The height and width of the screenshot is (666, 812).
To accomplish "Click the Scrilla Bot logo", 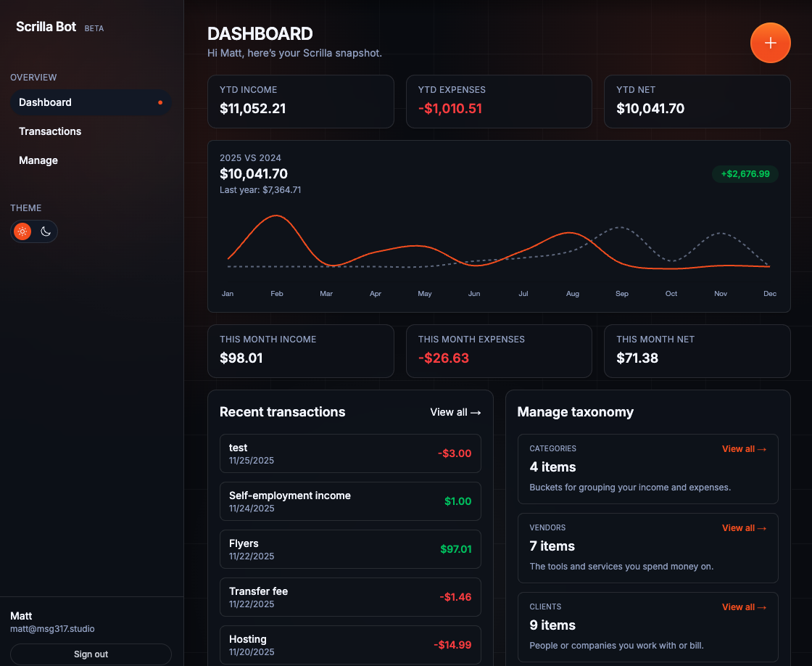I will (x=46, y=26).
